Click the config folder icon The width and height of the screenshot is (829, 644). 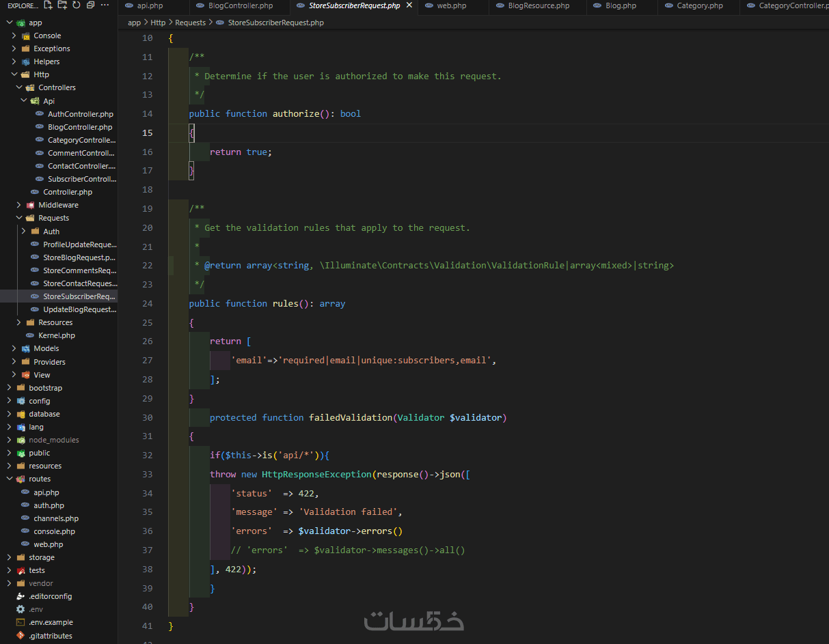coord(21,401)
